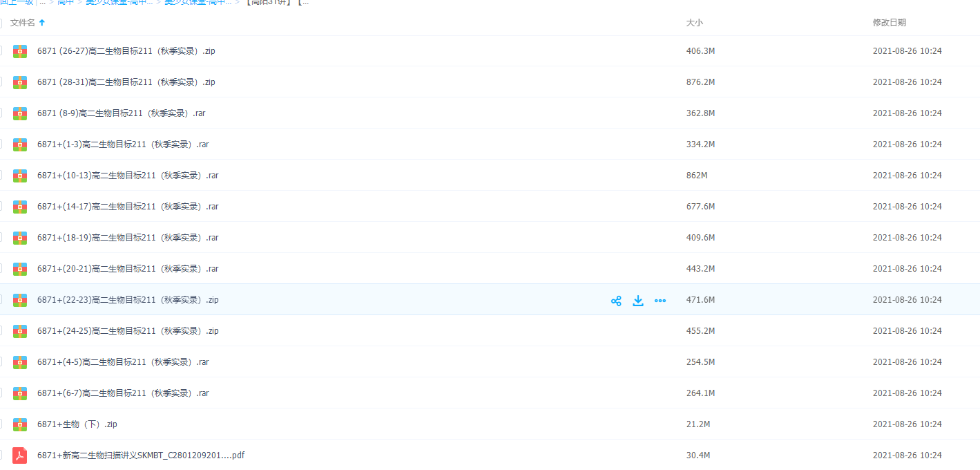Screen dimensions: 980x470
Task: Sort the file list by 大小 column
Action: click(694, 23)
